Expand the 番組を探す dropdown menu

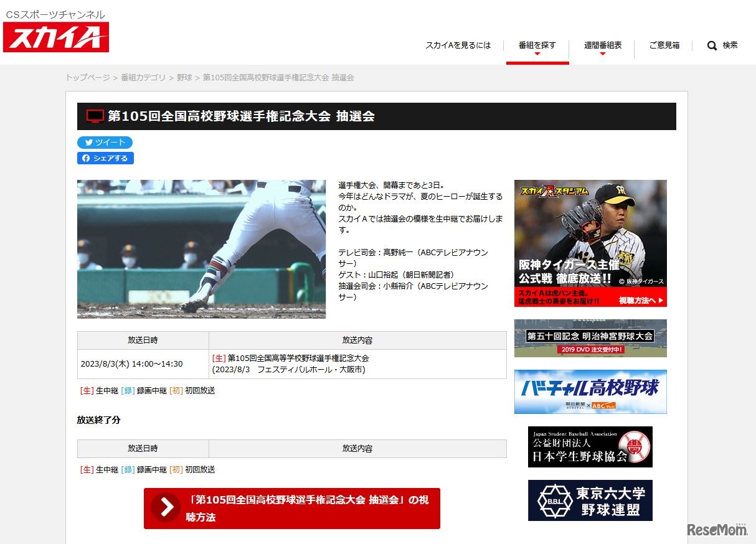coord(537,45)
